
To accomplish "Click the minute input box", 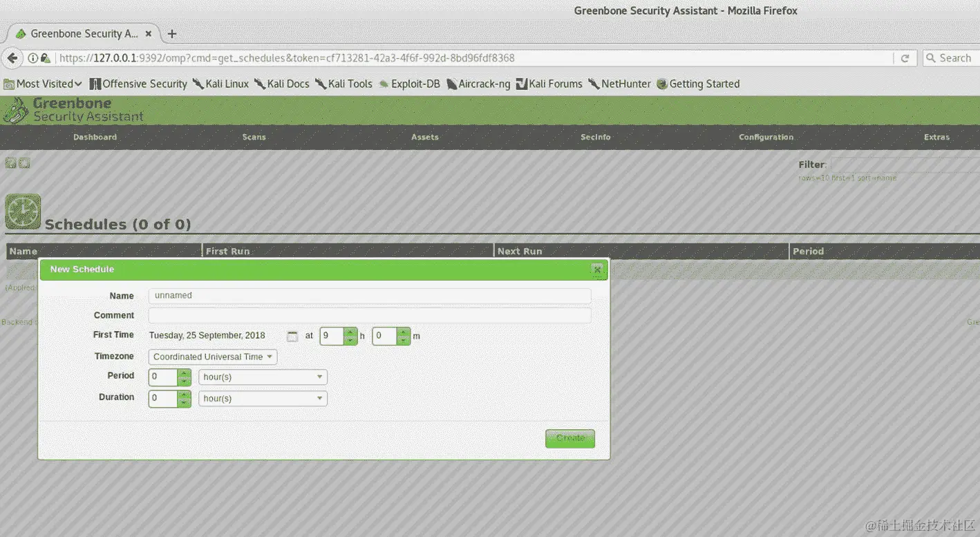I will pyautogui.click(x=384, y=336).
